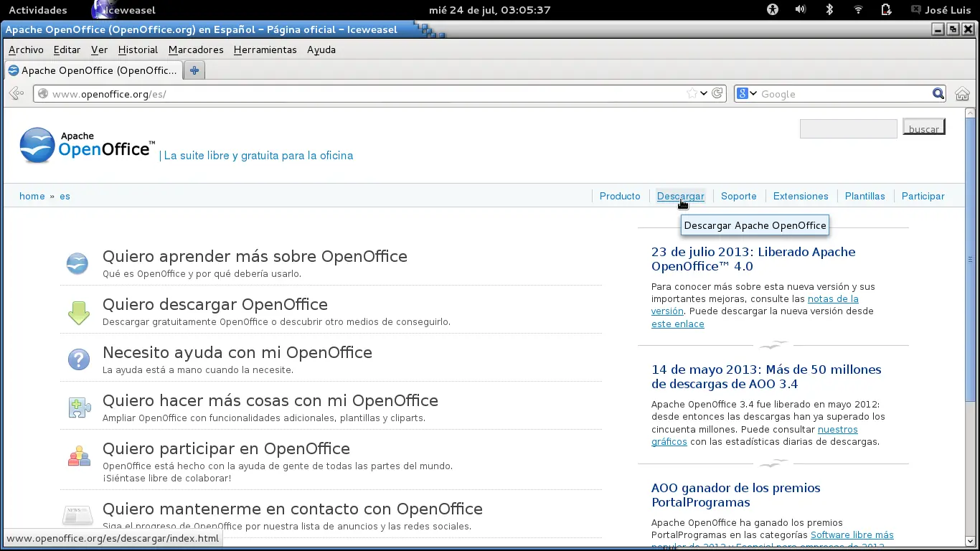Open the Marcadores menu
Screen dimensions: 980x551
click(196, 50)
